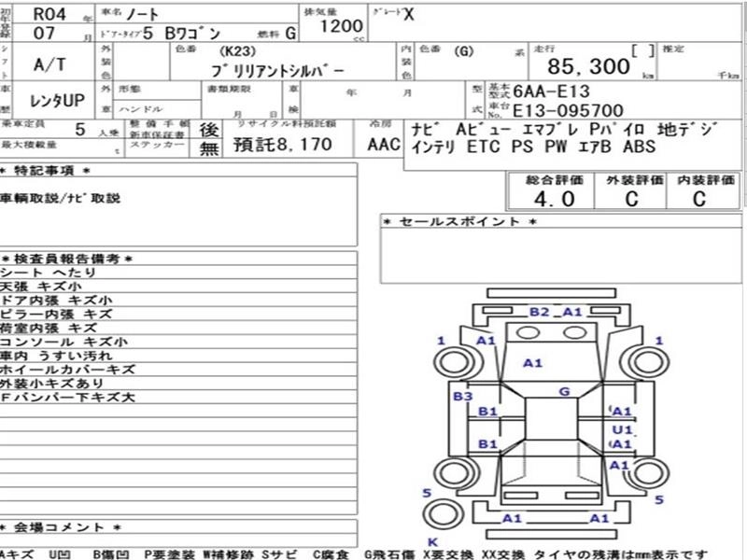This screenshot has width=747, height=560.
Task: Click the remark Fバンパー下キズ大
Action: [x=67, y=398]
